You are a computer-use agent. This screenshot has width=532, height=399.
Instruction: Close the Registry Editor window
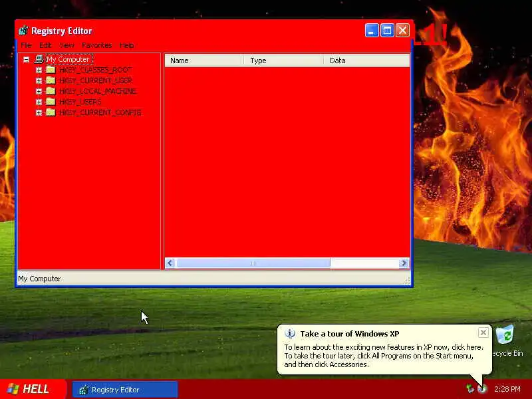click(403, 31)
